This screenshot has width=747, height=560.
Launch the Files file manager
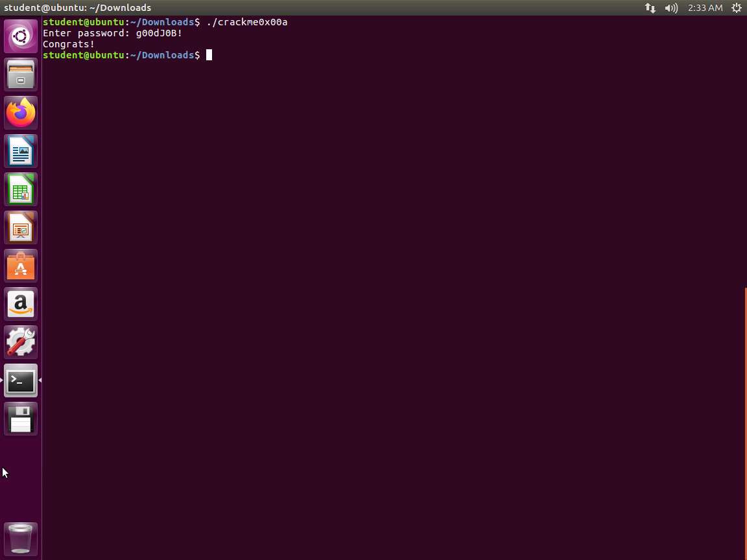(x=21, y=75)
